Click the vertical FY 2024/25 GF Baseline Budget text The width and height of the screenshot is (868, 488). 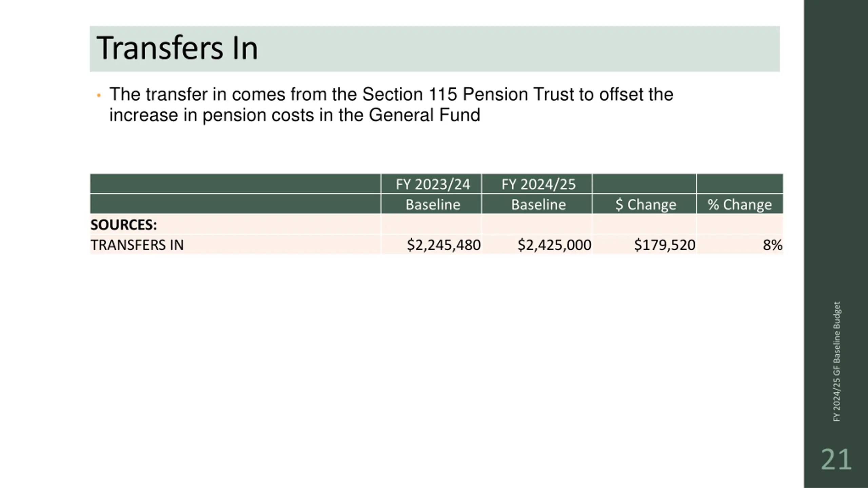tap(836, 362)
